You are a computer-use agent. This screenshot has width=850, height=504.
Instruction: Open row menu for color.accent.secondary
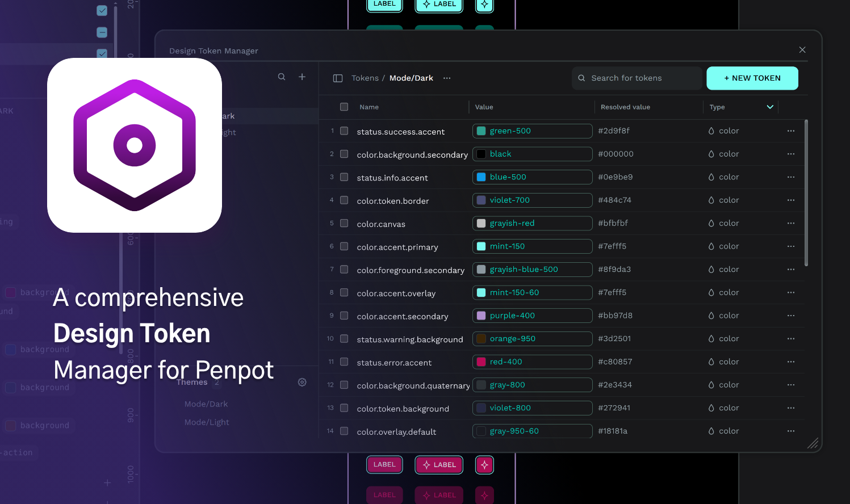coord(791,316)
